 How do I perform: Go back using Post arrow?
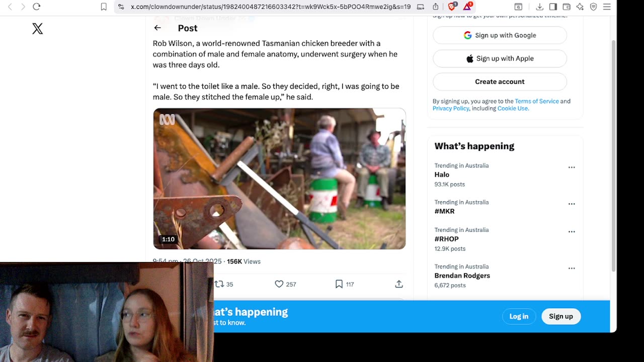(157, 28)
